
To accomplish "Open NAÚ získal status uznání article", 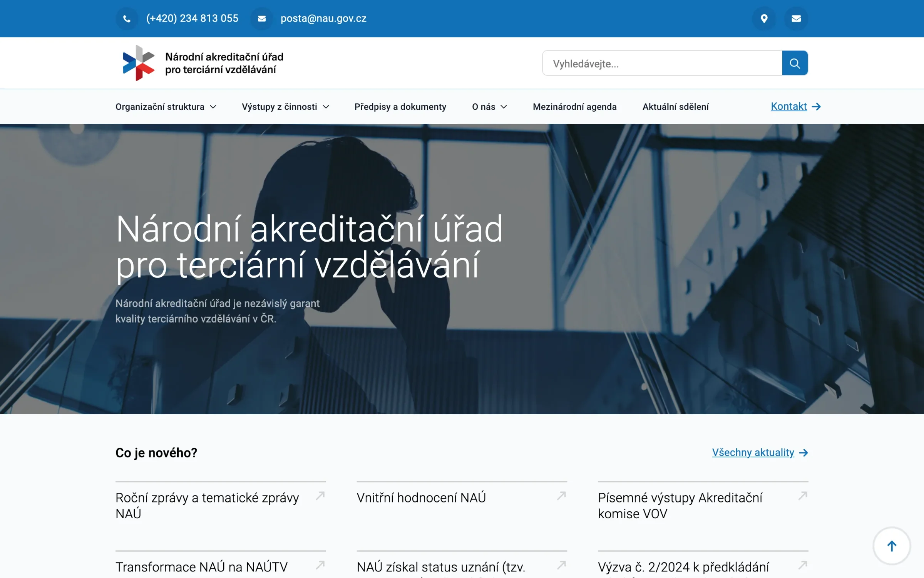I will point(441,568).
